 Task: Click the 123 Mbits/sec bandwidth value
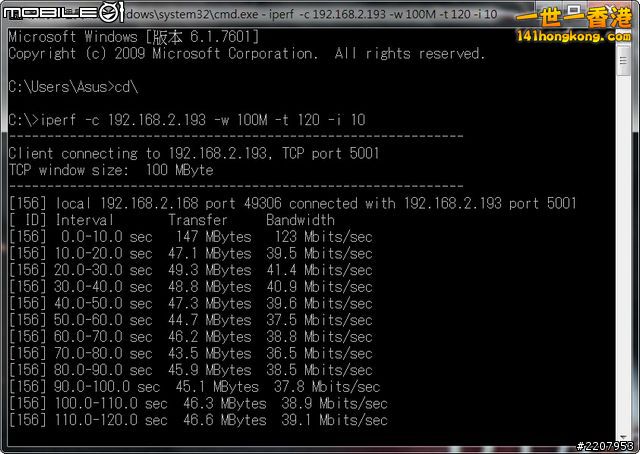point(318,237)
